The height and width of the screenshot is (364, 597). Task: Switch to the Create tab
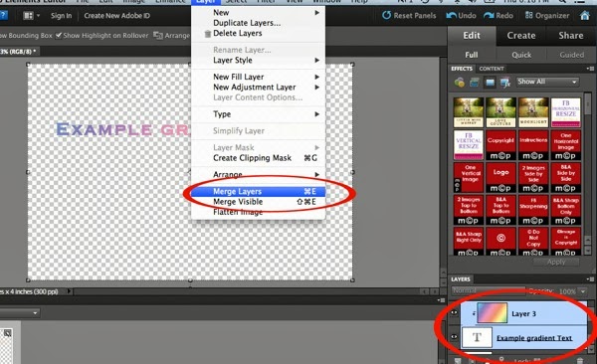520,36
